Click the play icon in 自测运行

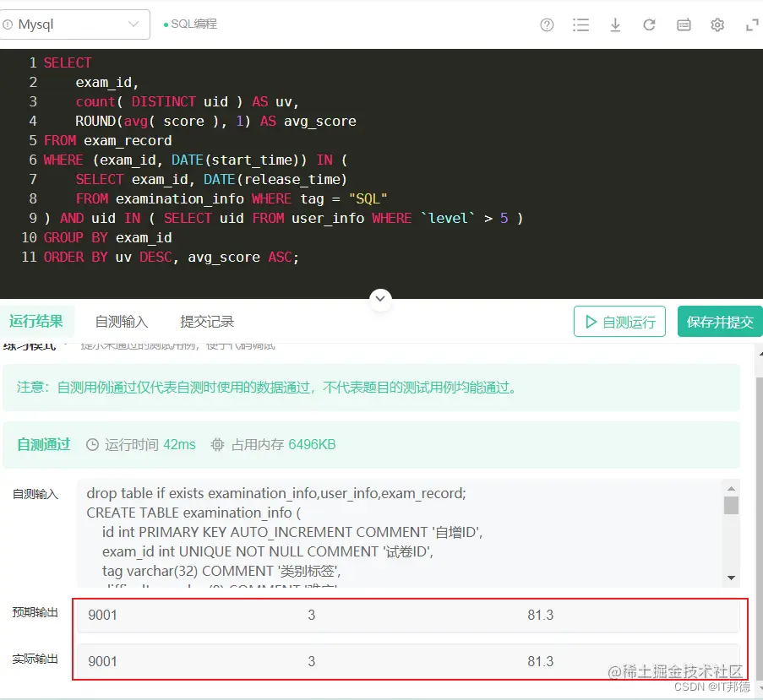click(x=591, y=322)
